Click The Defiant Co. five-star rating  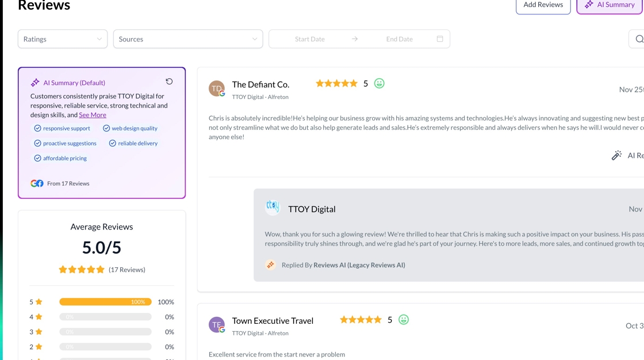337,83
